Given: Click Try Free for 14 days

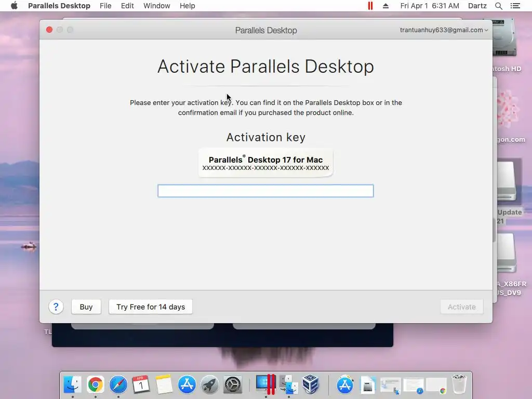Looking at the screenshot, I should tap(151, 307).
